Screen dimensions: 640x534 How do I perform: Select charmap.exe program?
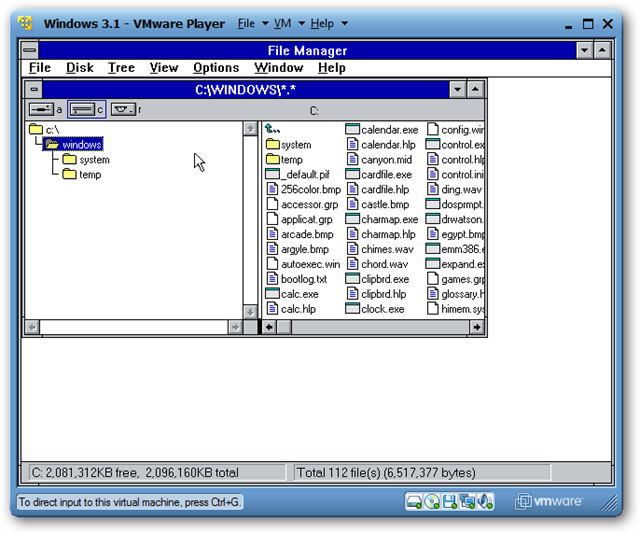[382, 220]
